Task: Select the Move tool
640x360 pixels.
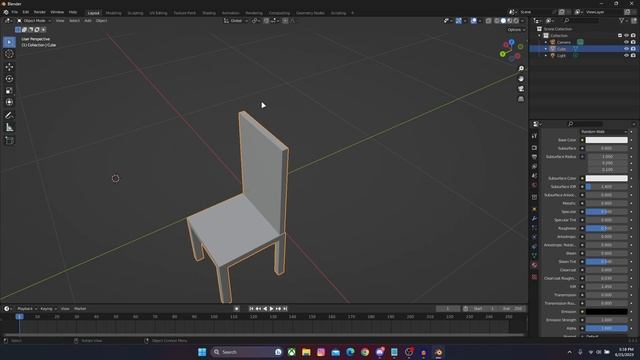Action: (x=9, y=67)
